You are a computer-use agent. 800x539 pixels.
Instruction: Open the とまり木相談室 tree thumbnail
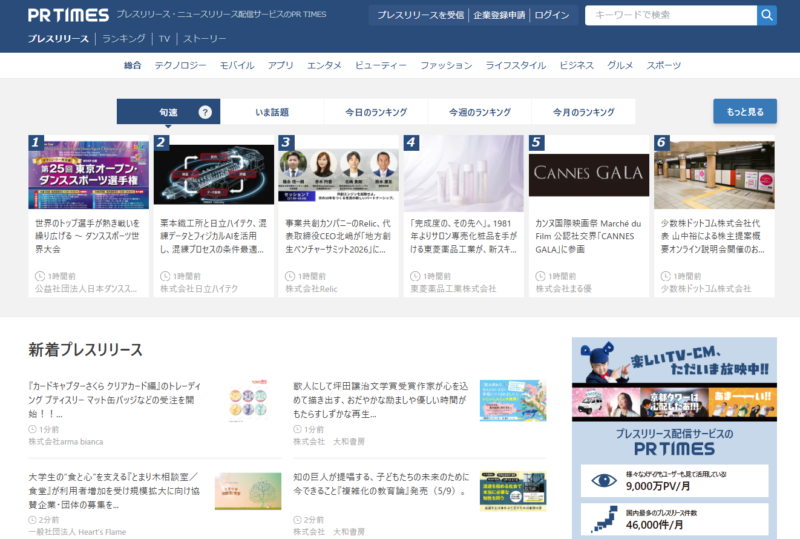pyautogui.click(x=248, y=491)
